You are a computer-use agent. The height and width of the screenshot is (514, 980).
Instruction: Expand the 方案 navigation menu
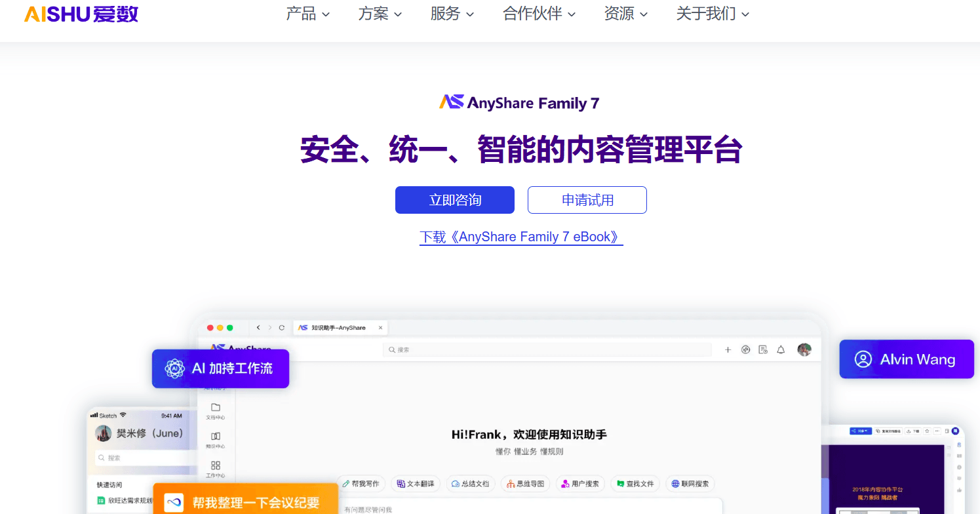[x=380, y=14]
